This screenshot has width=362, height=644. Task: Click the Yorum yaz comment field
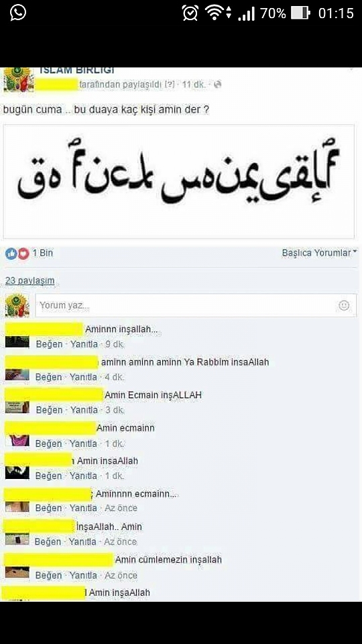[x=195, y=305]
